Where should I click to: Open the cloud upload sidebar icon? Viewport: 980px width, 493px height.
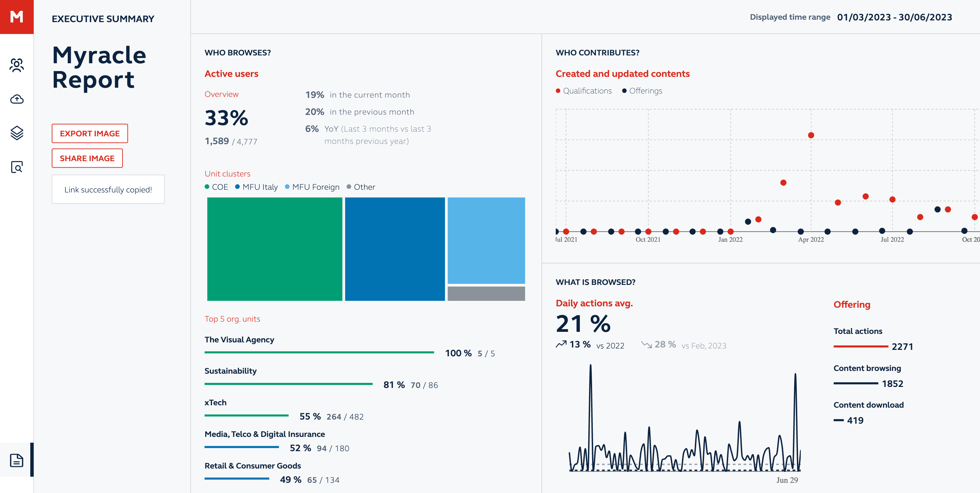point(17,99)
